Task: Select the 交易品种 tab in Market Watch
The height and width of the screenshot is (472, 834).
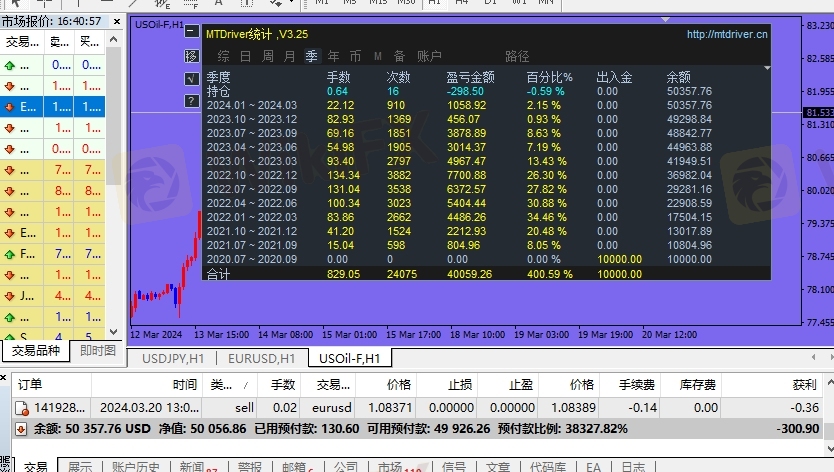Action: click(x=36, y=351)
